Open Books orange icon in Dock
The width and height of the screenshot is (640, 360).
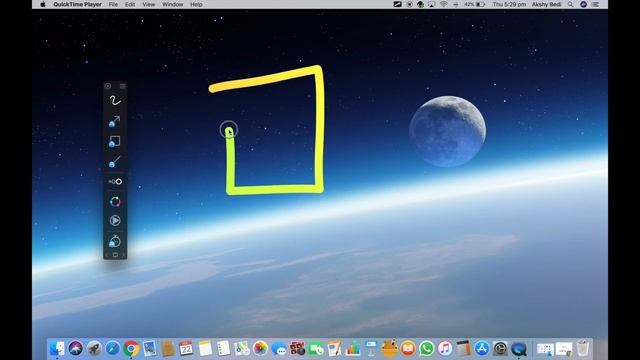(408, 349)
